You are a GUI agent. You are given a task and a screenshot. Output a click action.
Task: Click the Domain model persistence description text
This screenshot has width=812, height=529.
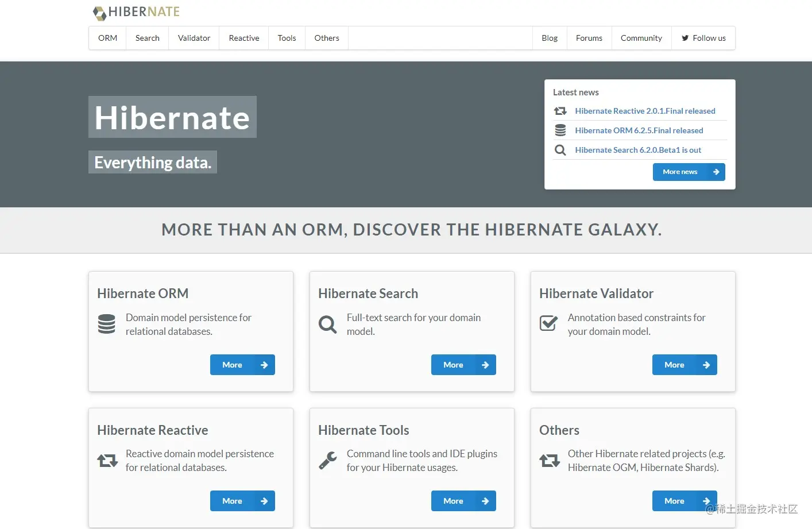[188, 325]
